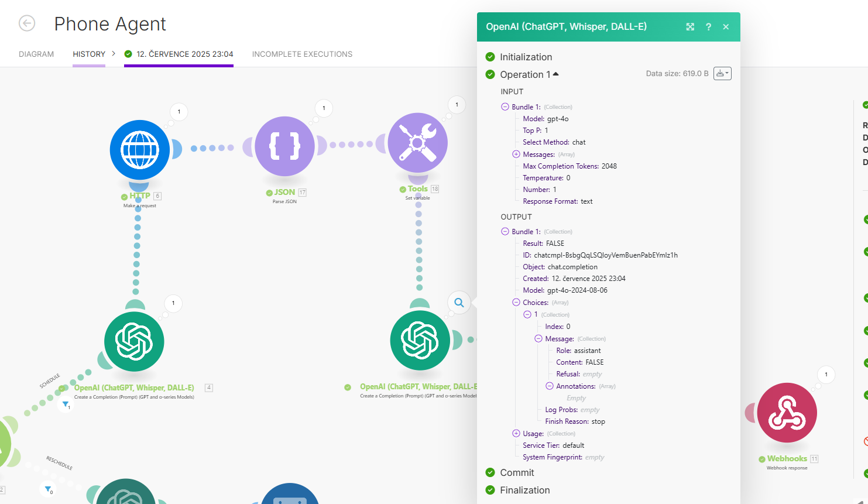Select the OpenAI module beneath the Tools module
The height and width of the screenshot is (504, 868).
tap(420, 341)
